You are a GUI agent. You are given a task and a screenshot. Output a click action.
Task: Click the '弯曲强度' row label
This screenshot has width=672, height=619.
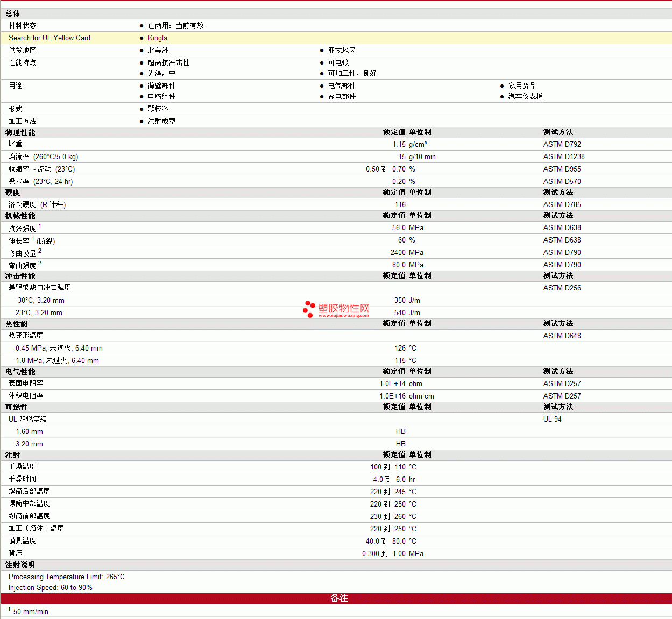pyautogui.click(x=25, y=265)
